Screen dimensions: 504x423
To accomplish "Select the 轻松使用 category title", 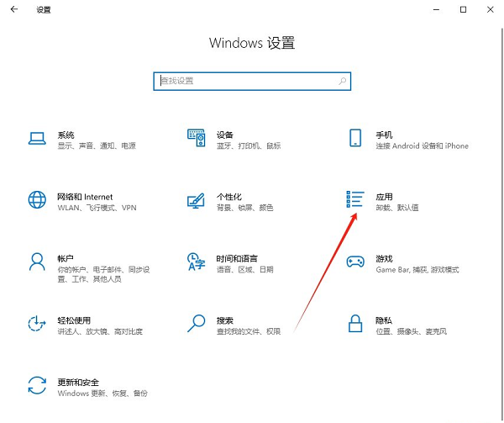I will click(x=74, y=320).
